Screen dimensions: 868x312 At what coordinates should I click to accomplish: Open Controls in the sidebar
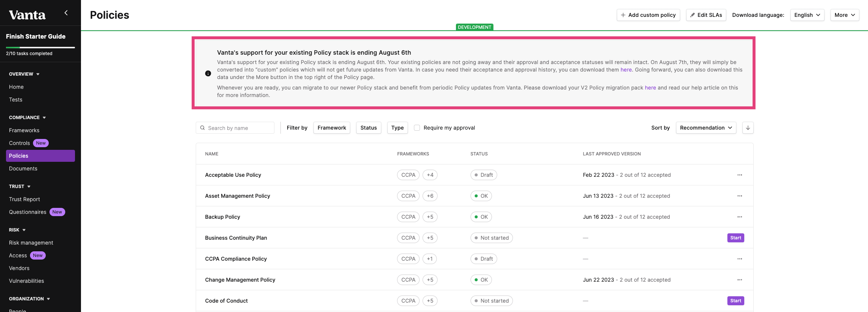click(x=19, y=143)
